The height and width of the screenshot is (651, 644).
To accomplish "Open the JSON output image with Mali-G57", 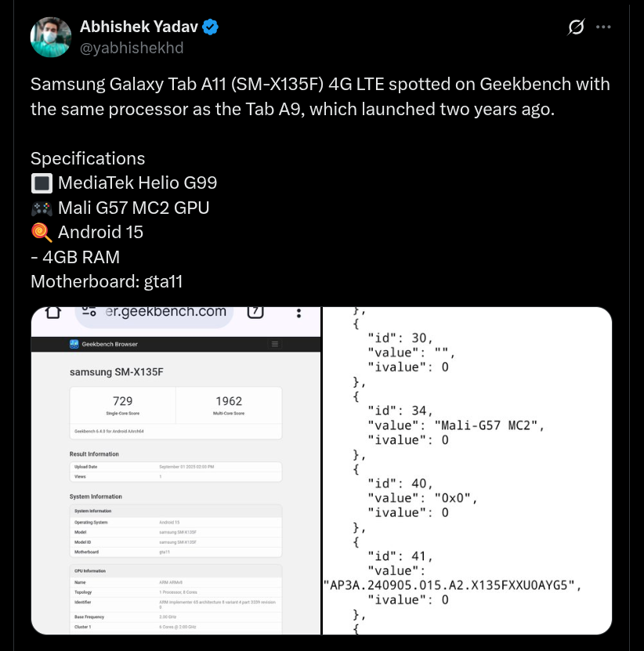I will click(468, 471).
